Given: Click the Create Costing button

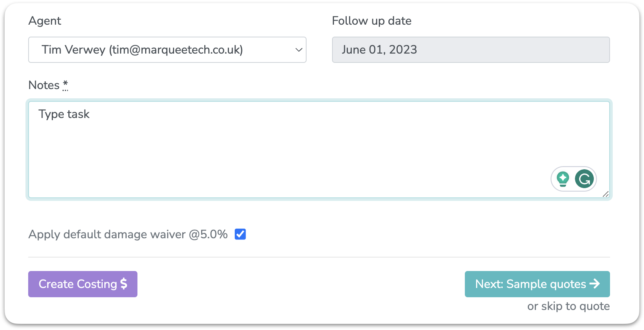Looking at the screenshot, I should click(x=83, y=284).
